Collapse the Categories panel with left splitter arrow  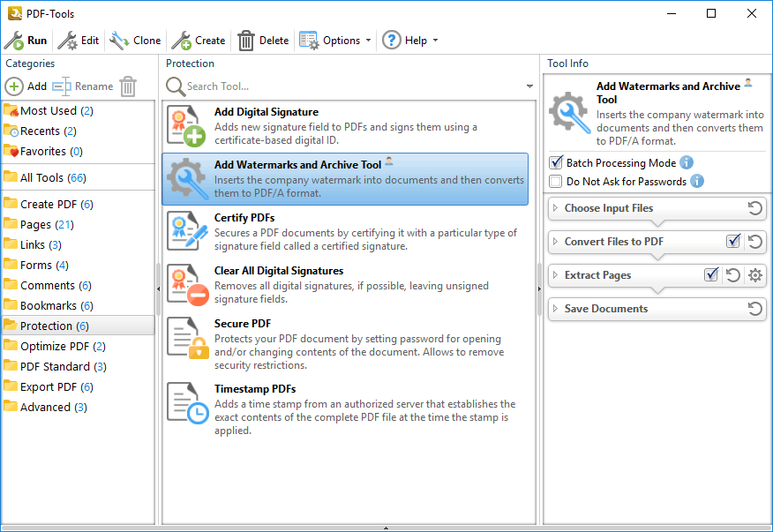point(158,288)
